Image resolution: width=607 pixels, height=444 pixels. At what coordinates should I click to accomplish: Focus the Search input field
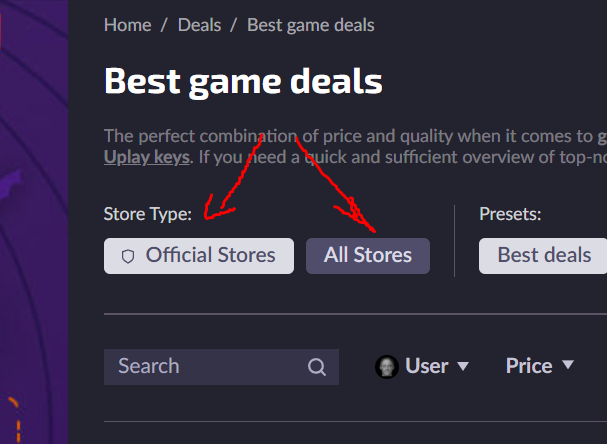click(x=205, y=367)
